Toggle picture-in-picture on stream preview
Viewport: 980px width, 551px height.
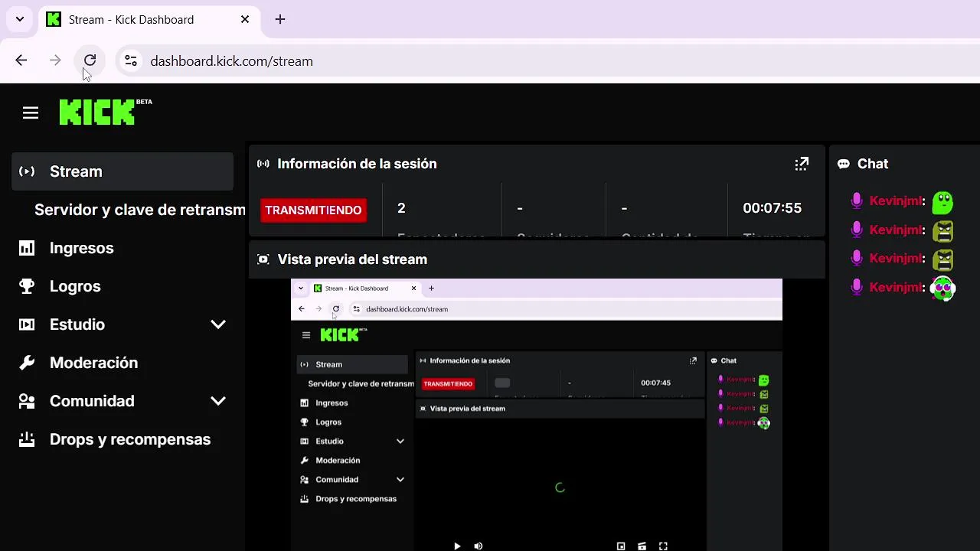621,546
